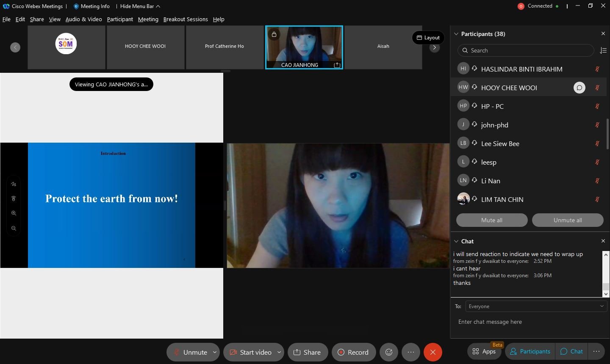
Task: Collapse the Participants panel chevron
Action: pyautogui.click(x=456, y=34)
